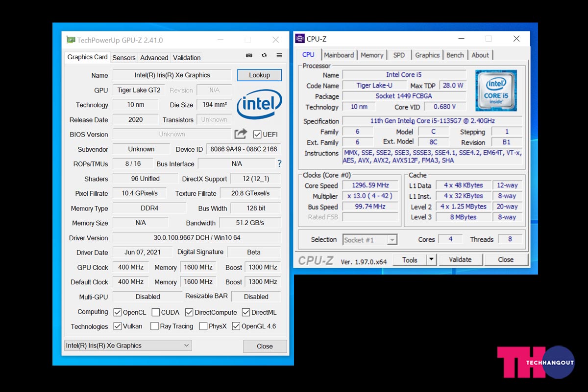Click the Package Socket 1449 FCBGA value
Viewport: 588px width, 392px height.
(x=404, y=96)
